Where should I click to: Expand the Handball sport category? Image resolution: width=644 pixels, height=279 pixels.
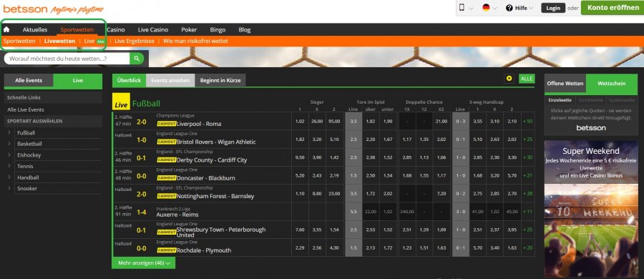click(x=9, y=177)
